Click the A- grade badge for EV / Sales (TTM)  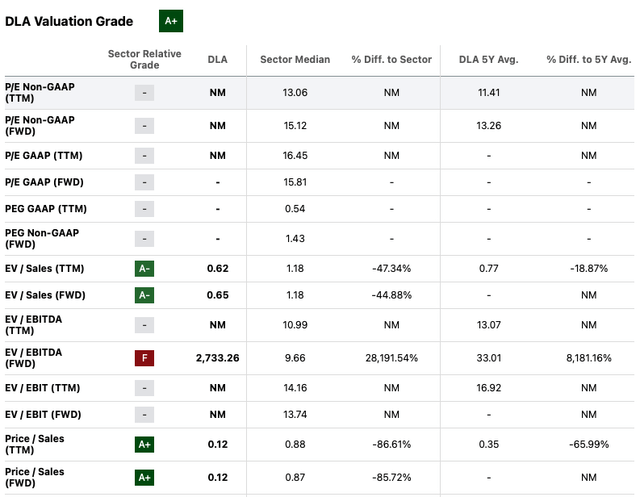coord(144,268)
